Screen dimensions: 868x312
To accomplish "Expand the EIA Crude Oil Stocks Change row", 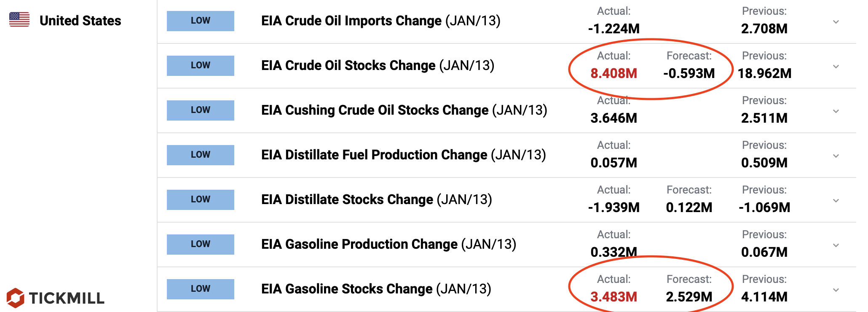I will point(836,67).
